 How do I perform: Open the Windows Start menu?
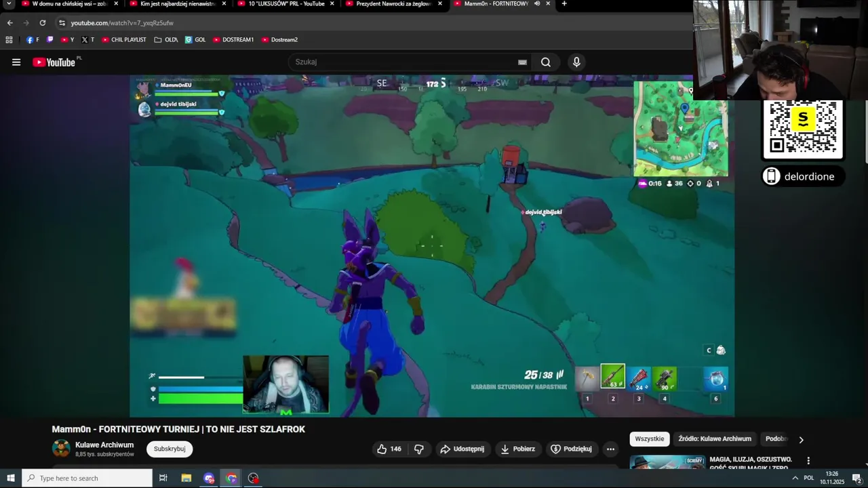[10, 479]
